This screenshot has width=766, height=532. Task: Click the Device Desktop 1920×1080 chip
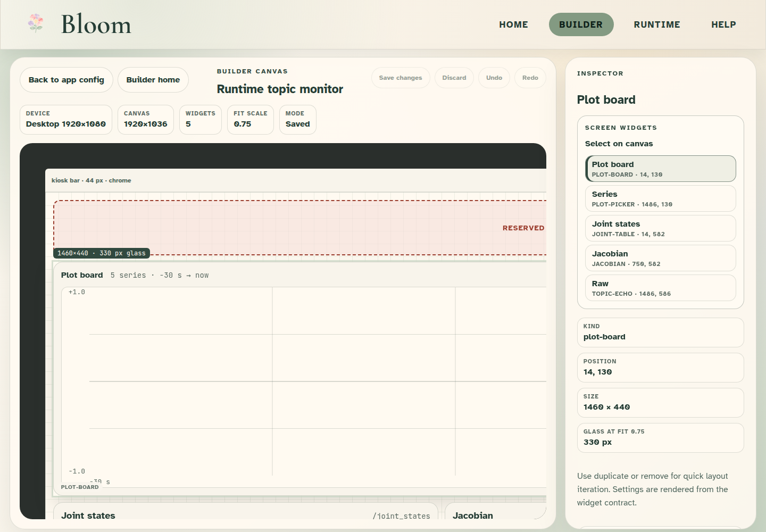tap(66, 120)
